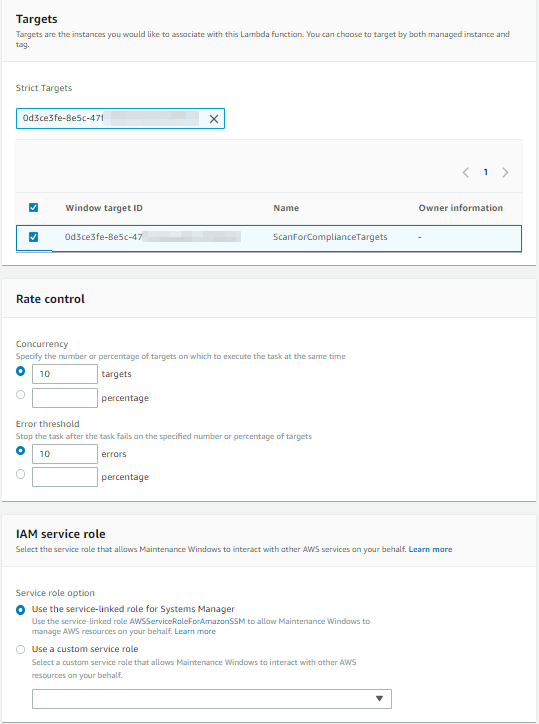
Task: Toggle the select-all targets header checkbox
Action: tap(33, 208)
